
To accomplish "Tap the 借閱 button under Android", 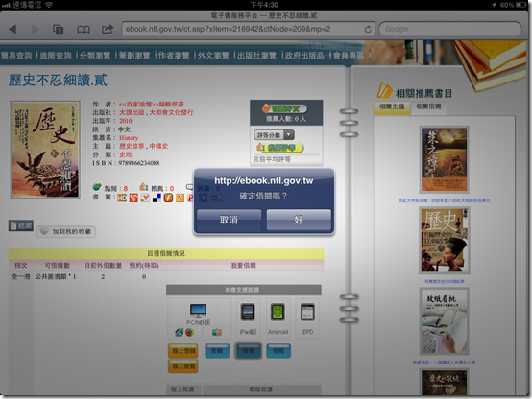I will click(x=278, y=351).
